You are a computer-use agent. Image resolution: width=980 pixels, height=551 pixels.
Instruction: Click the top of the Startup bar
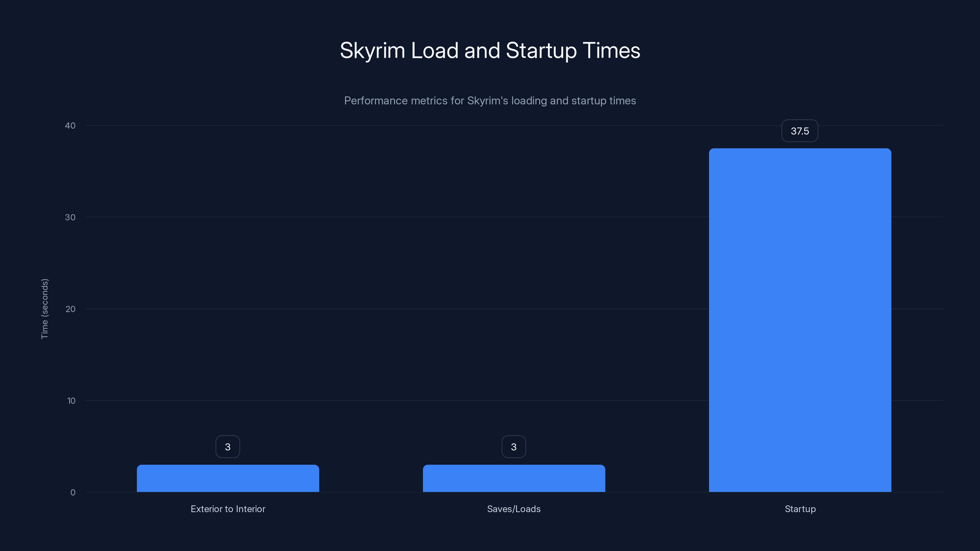pyautogui.click(x=800, y=150)
